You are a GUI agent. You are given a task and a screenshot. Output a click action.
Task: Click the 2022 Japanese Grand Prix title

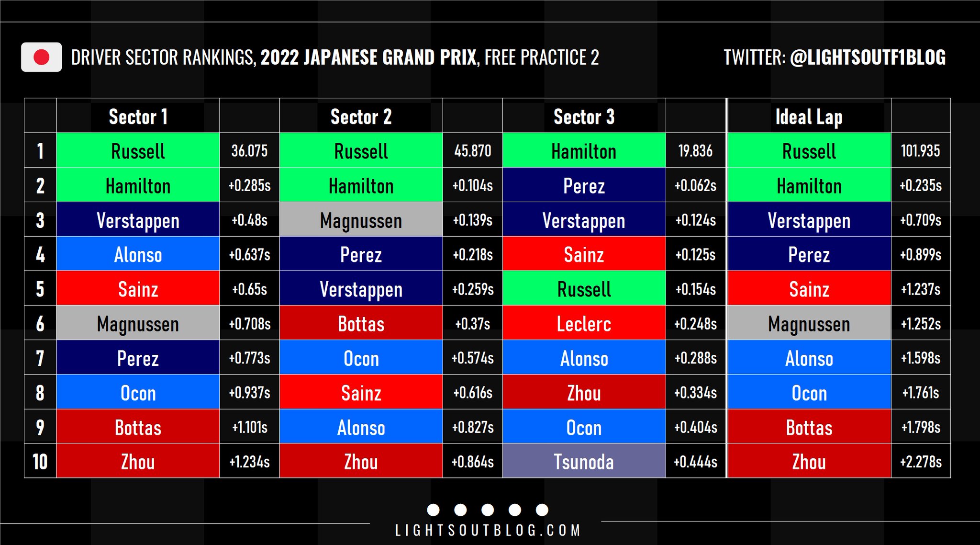pos(368,57)
